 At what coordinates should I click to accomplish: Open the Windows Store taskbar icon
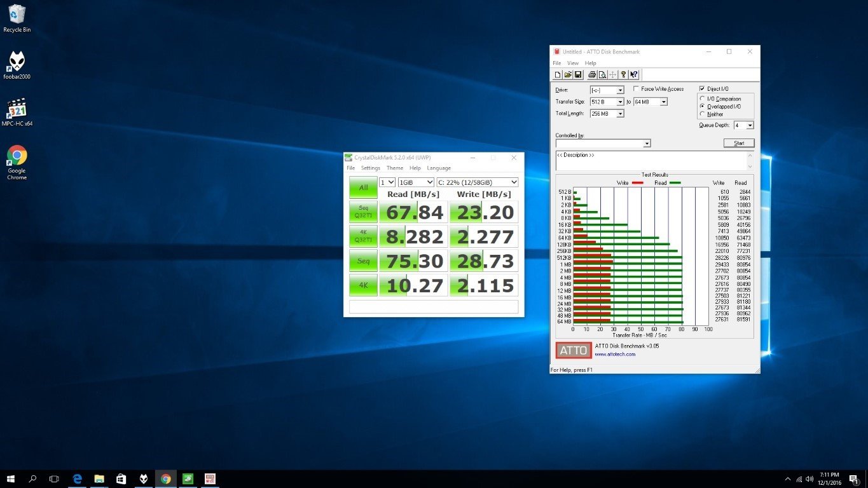(121, 478)
